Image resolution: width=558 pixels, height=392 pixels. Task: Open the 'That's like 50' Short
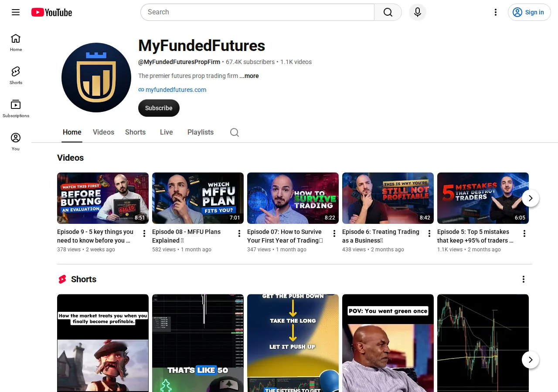(x=198, y=343)
